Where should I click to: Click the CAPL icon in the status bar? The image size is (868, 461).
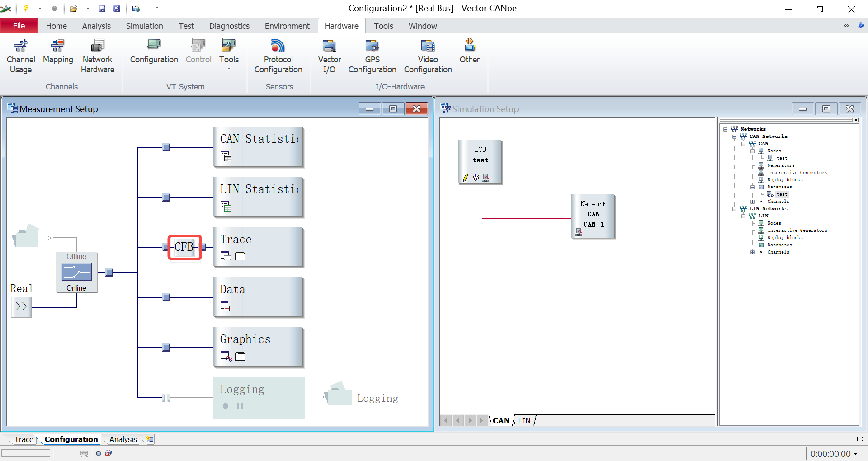(x=84, y=453)
